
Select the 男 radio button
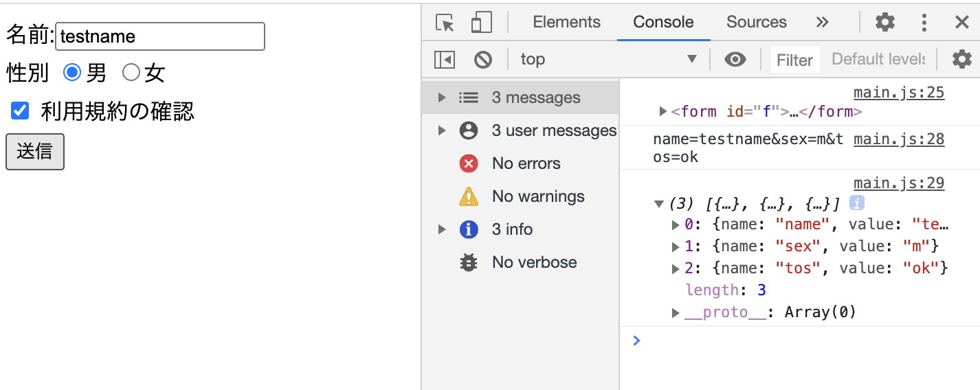click(x=72, y=71)
